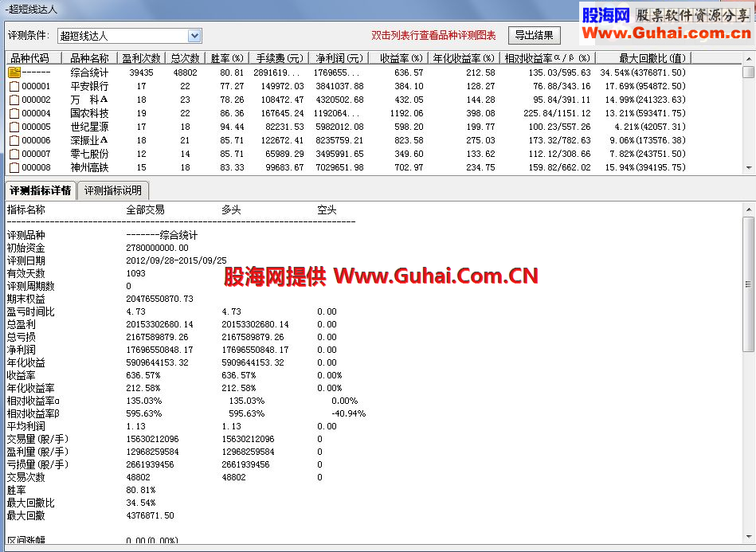This screenshot has height=552, width=756.
Task: Click the icon for stock 000004
Action: pyautogui.click(x=14, y=113)
